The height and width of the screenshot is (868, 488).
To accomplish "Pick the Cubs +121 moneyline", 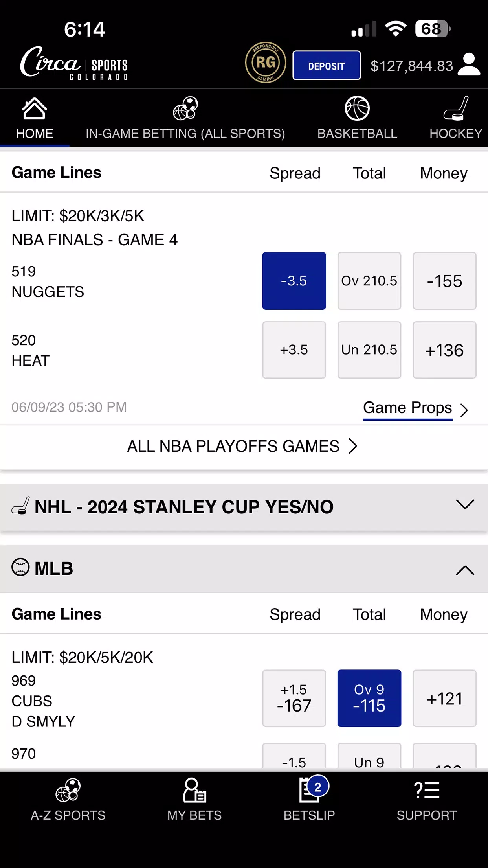I will (444, 698).
